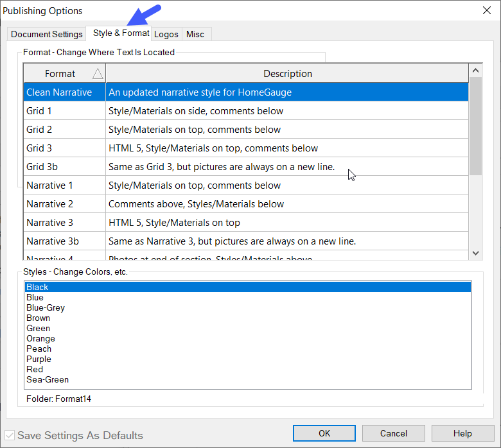Pick the Sea-Green color style
501x448 pixels.
pyautogui.click(x=48, y=379)
